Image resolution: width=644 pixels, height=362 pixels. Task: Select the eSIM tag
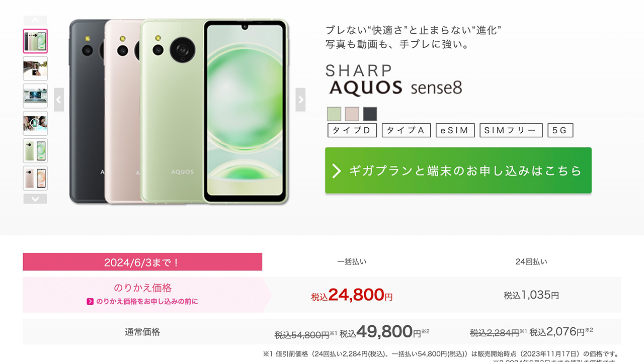455,130
